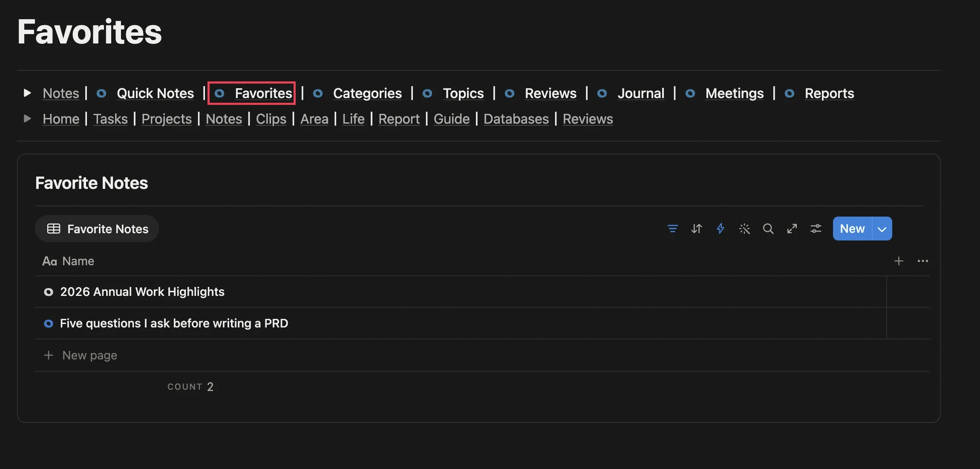Click the Favorite Notes heading

pos(92,183)
